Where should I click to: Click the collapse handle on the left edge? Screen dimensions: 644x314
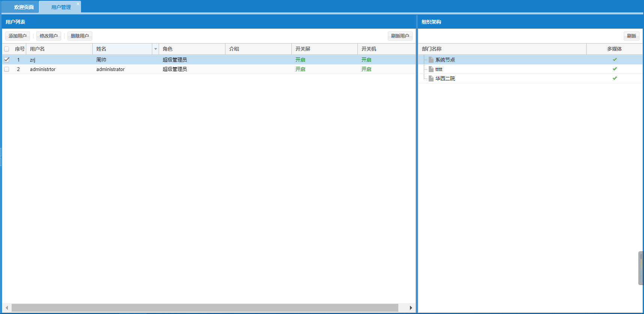click(x=1, y=157)
